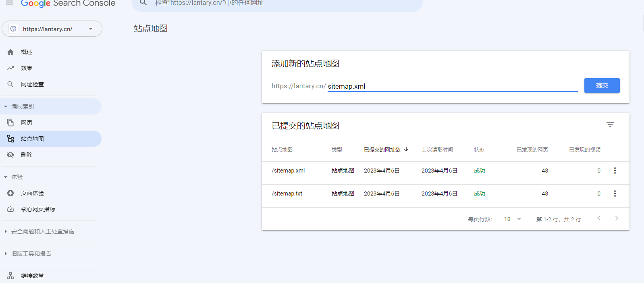Collapse the 体验 section
Image resolution: width=644 pixels, height=283 pixels.
coord(17,177)
